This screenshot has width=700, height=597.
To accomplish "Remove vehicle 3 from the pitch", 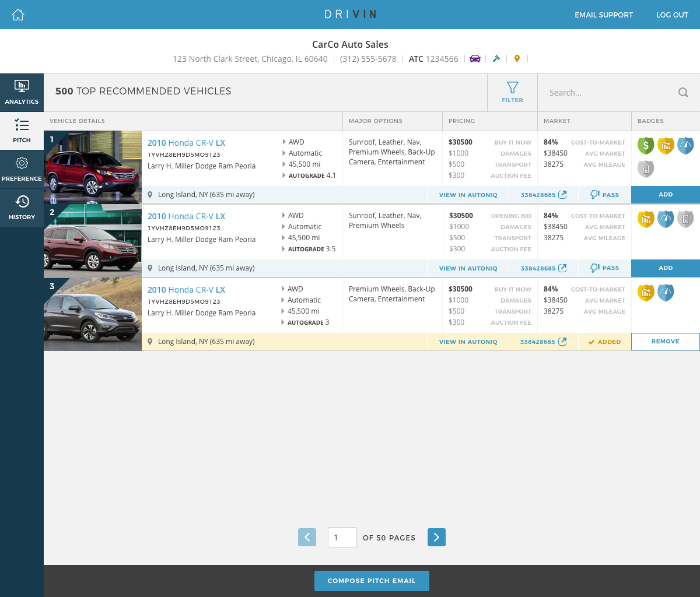I will pos(666,342).
